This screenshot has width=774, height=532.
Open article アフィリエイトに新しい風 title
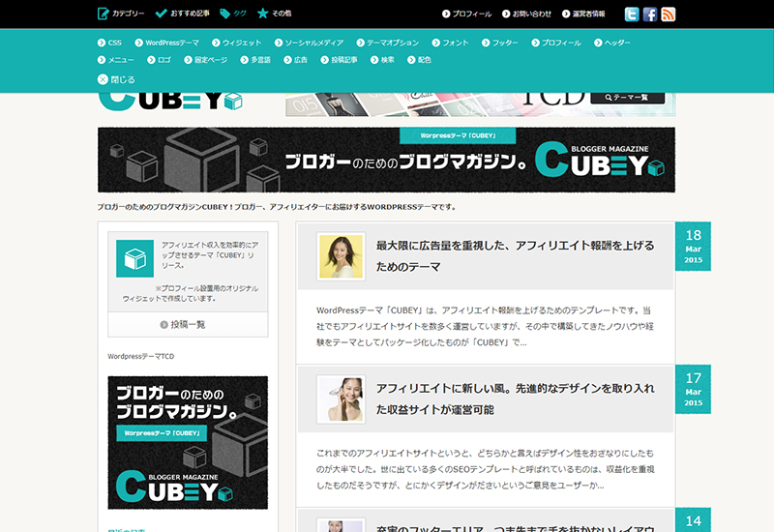(516, 399)
